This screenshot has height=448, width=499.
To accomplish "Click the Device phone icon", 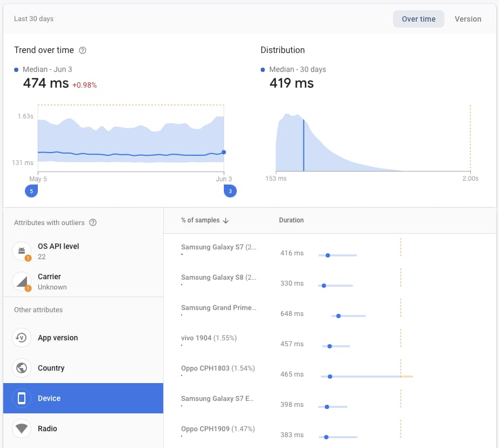I will pyautogui.click(x=22, y=398).
